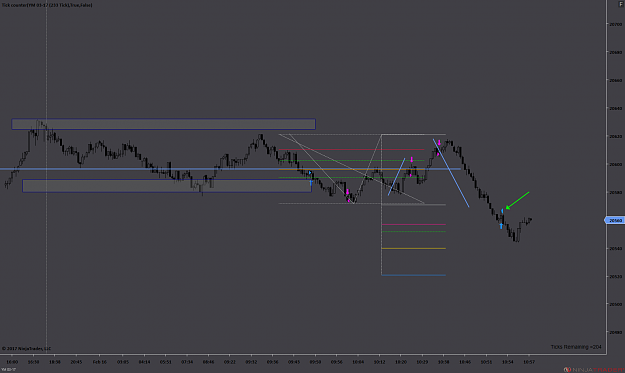Viewport: 625px width, 373px height.
Task: Select the orange Fibonacci level near 20540
Action: click(x=414, y=248)
